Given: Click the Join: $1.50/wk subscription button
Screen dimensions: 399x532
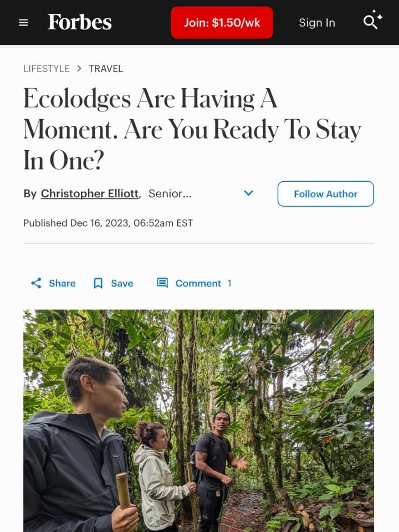Looking at the screenshot, I should click(222, 22).
